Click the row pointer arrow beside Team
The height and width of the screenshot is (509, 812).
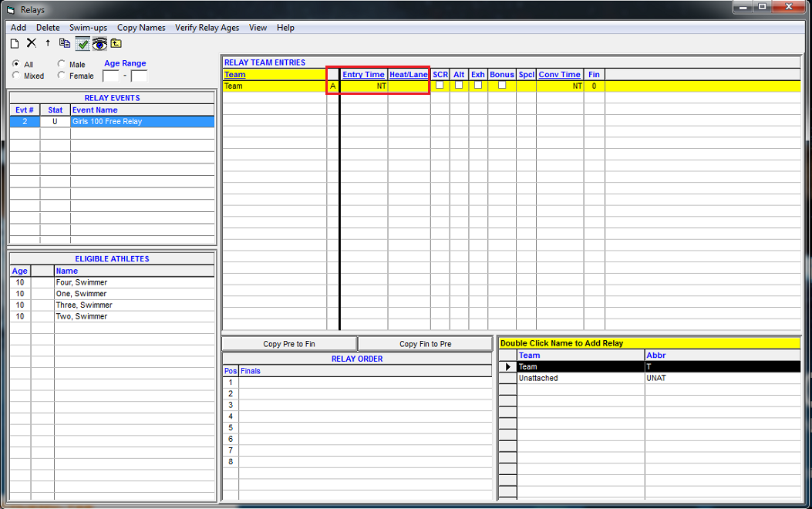(x=507, y=367)
